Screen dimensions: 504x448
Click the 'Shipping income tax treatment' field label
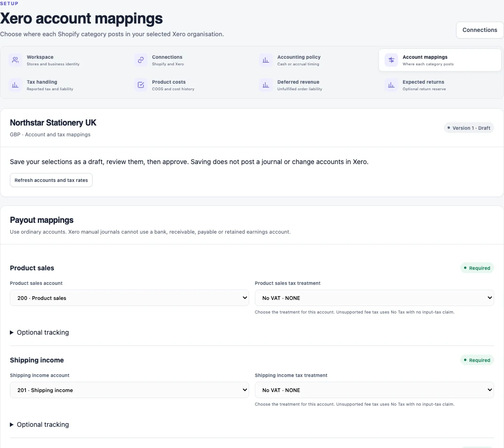[x=291, y=375]
